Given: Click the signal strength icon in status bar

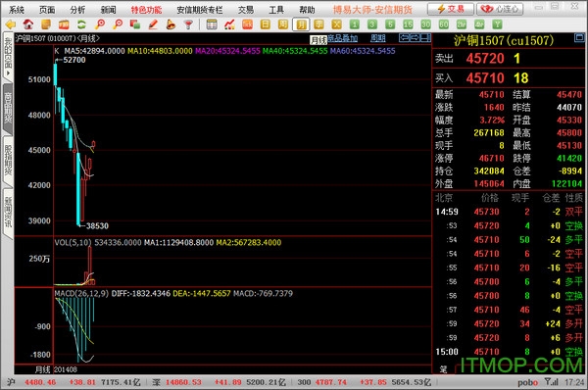Looking at the screenshot, I should click(x=551, y=382).
